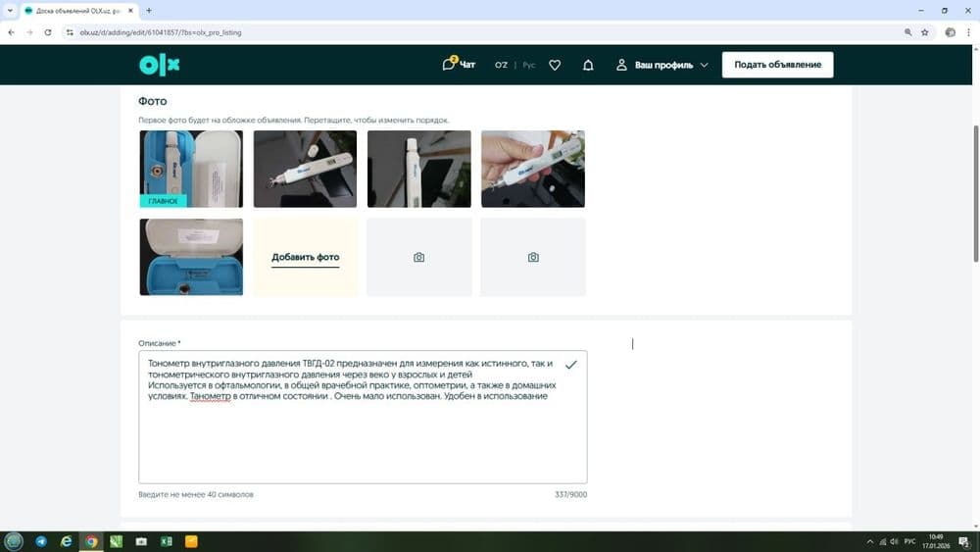
Task: Click camera icon in third empty photo slot
Action: 418,257
